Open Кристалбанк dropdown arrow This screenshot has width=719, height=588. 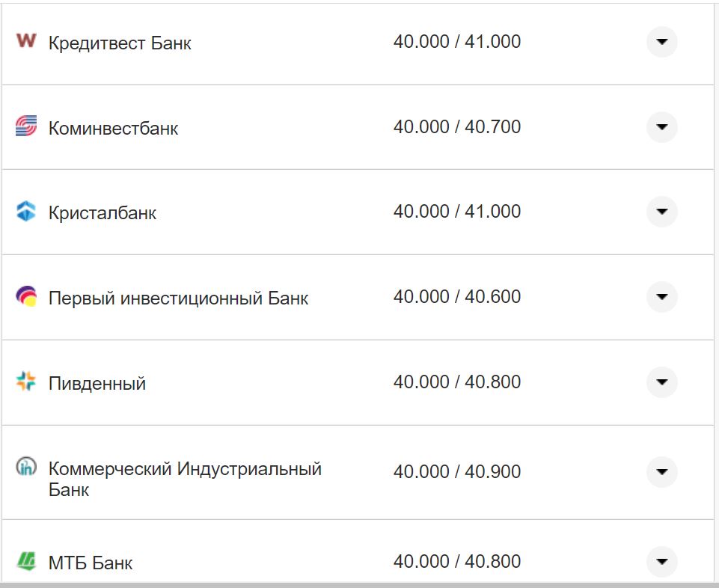coord(661,212)
